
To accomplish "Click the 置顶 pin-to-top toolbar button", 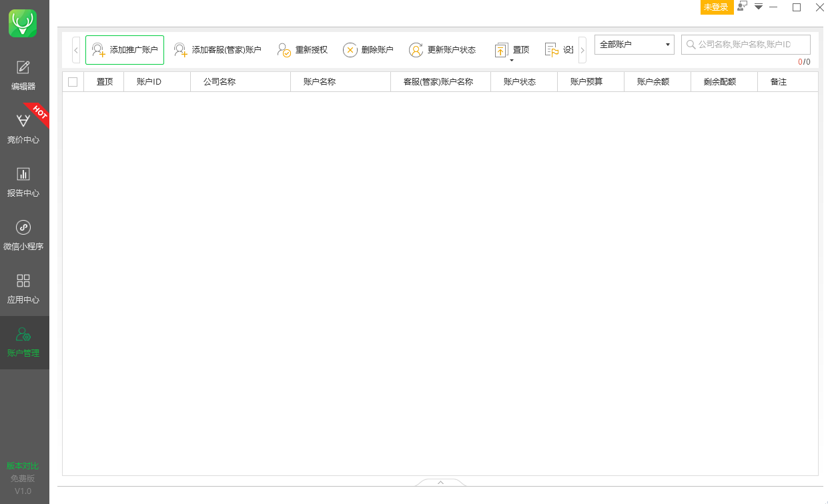I will click(512, 49).
